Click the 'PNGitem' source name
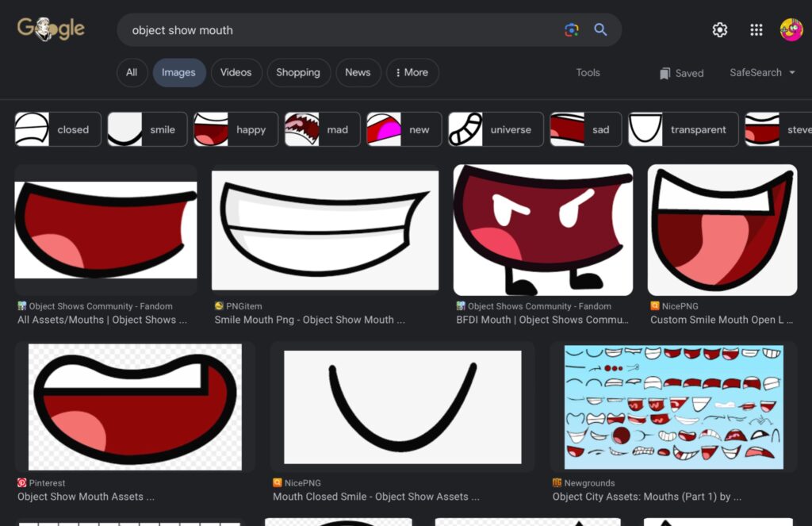 [x=244, y=306]
